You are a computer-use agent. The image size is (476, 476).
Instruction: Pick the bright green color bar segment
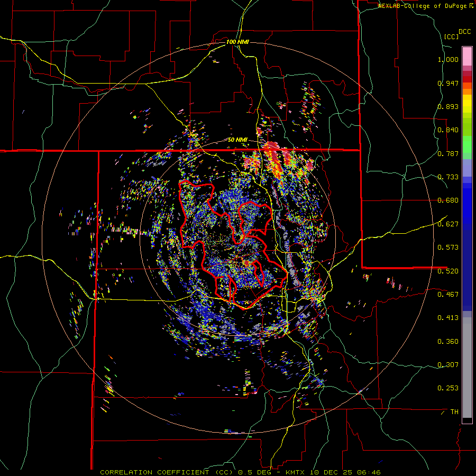(x=467, y=144)
